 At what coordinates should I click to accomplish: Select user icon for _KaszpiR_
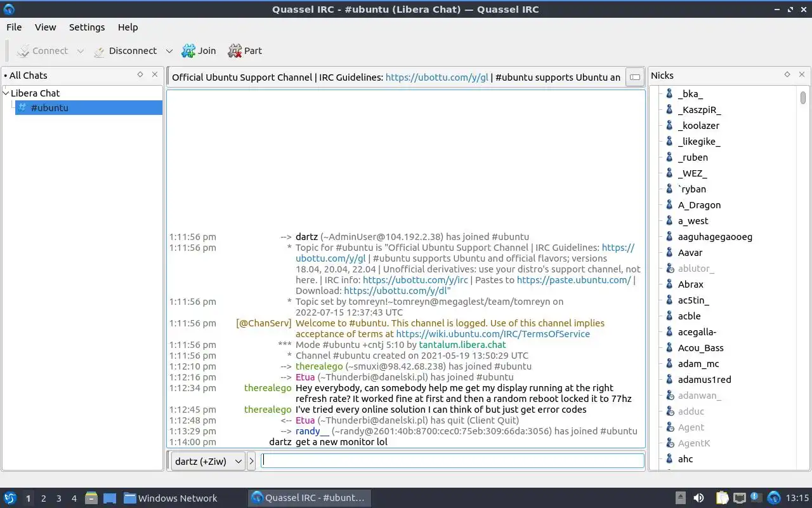[669, 110]
